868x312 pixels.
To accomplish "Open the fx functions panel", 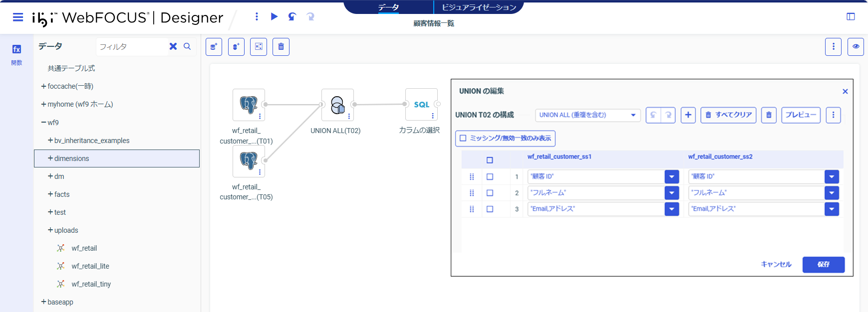I will pos(16,49).
